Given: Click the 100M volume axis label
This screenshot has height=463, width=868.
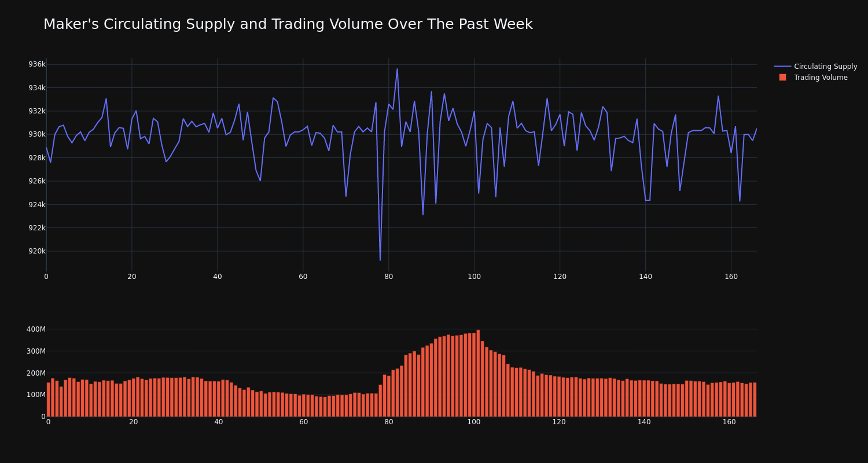Looking at the screenshot, I should click(36, 395).
